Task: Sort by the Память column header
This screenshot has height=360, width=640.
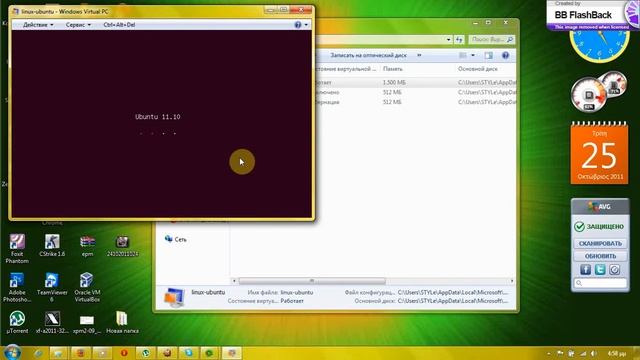Action: point(392,69)
